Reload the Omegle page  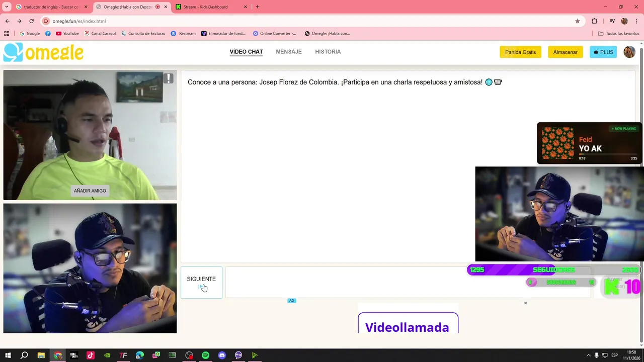(x=31, y=21)
